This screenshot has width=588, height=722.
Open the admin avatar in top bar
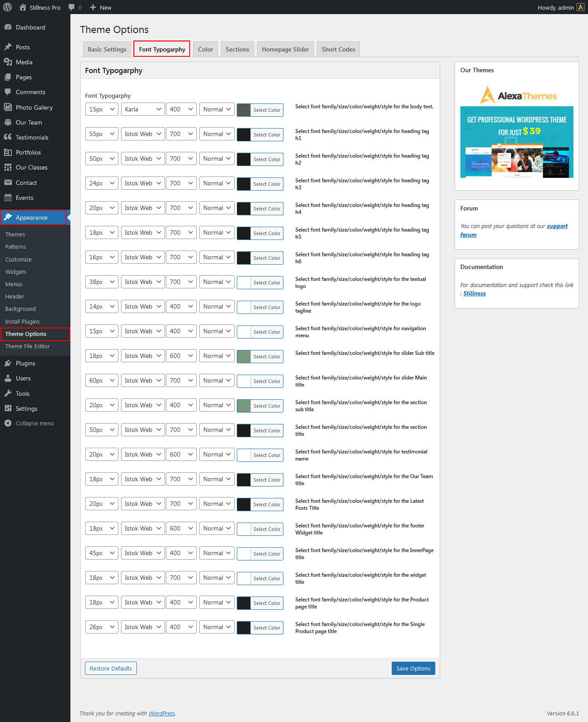click(581, 7)
